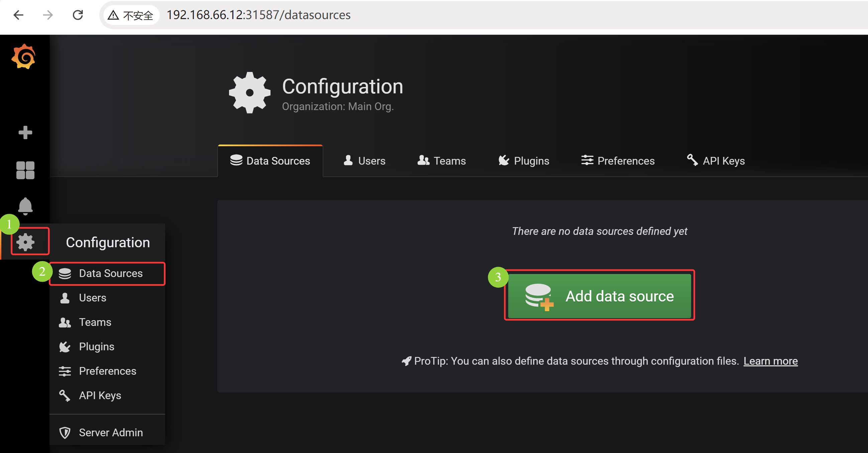868x453 pixels.
Task: Open the Dashboards grid icon
Action: 25,170
